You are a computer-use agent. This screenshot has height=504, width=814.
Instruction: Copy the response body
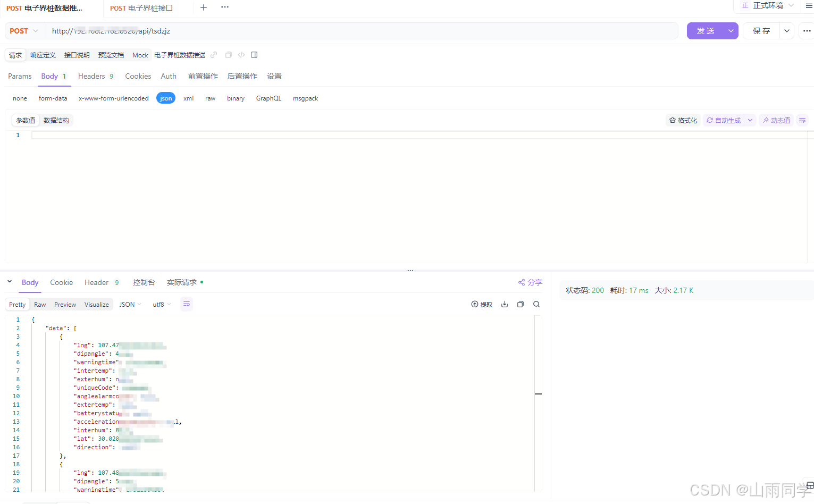pyautogui.click(x=521, y=304)
